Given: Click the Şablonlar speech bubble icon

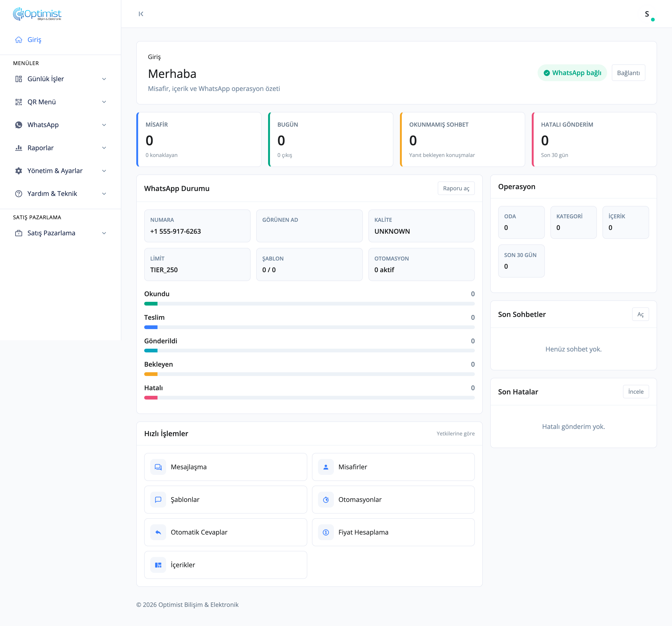Looking at the screenshot, I should (158, 500).
